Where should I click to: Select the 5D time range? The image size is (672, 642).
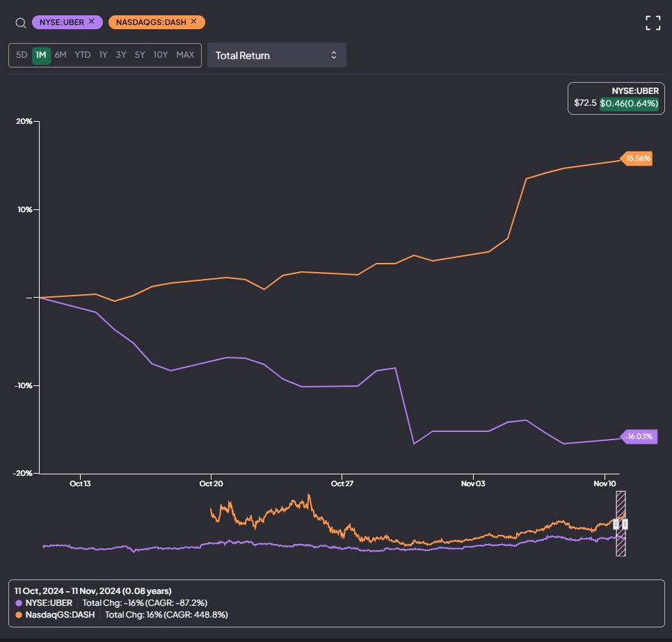coord(22,55)
